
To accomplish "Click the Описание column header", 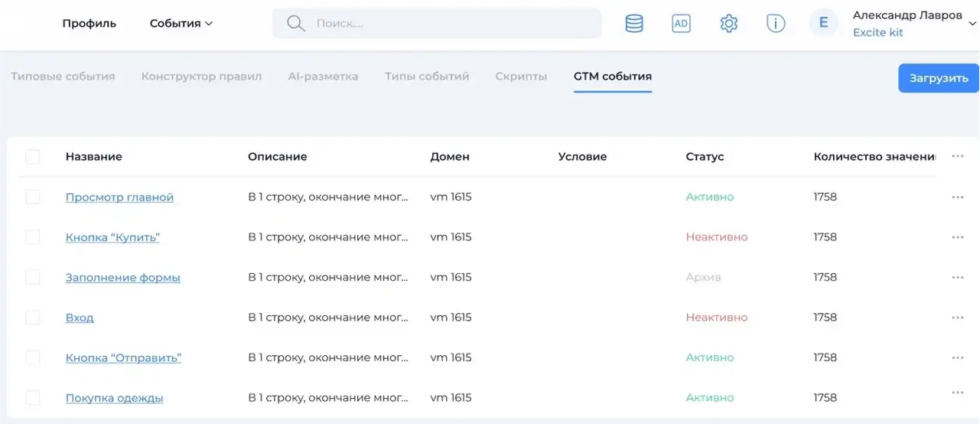I will point(277,157).
